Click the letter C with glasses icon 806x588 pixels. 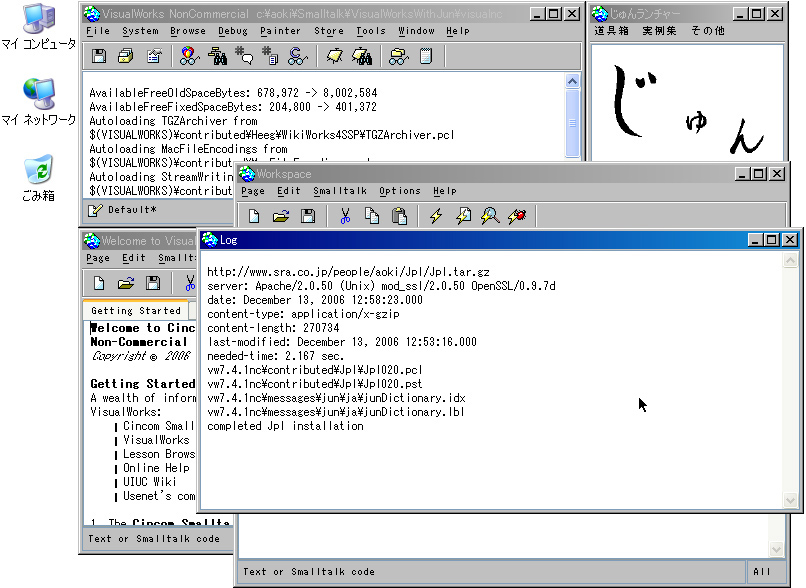click(x=298, y=56)
